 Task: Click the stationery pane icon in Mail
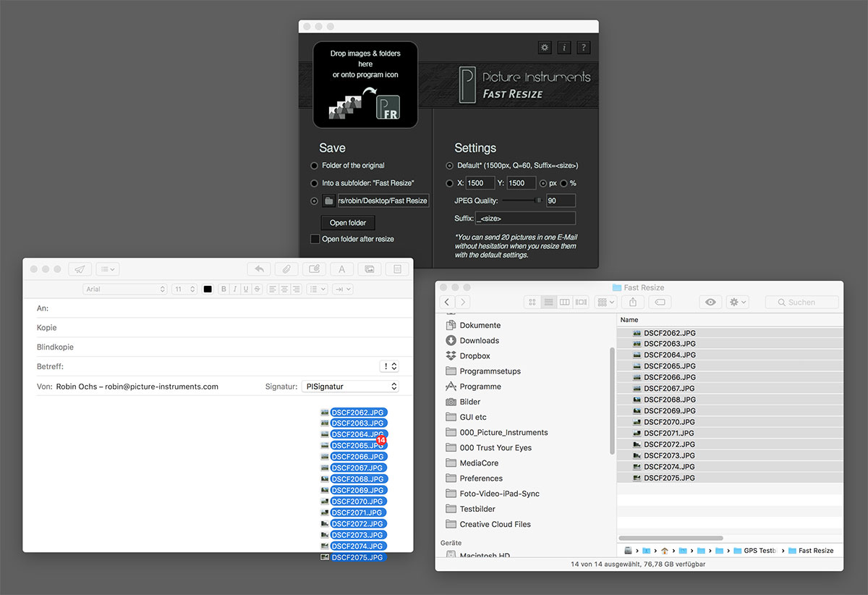coord(396,269)
